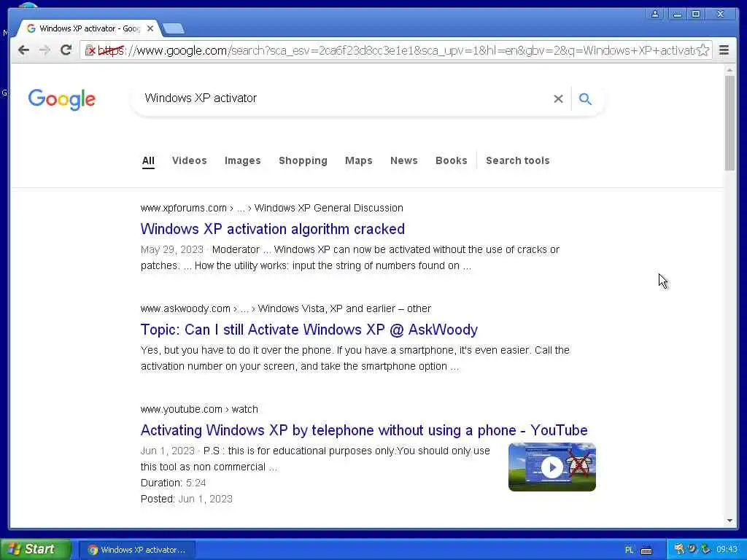Click the 'May 29, 2023' date snippet
The width and height of the screenshot is (747, 560).
(172, 249)
